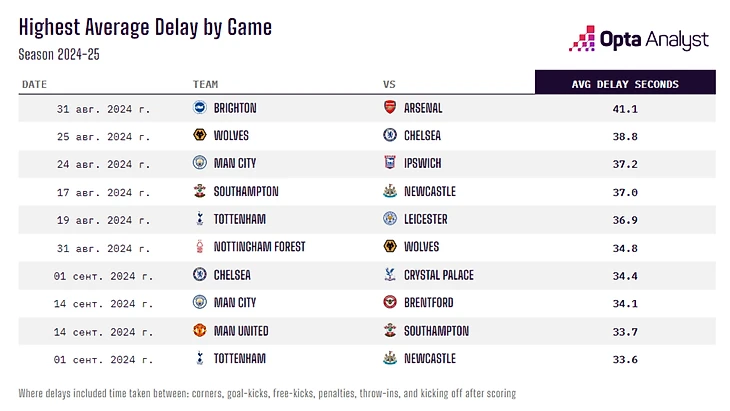Select the VS column header
Image resolution: width=730 pixels, height=411 pixels.
(x=389, y=84)
